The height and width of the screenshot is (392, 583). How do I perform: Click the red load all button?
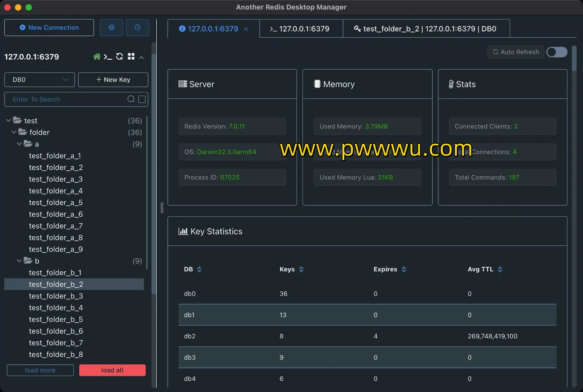point(113,370)
